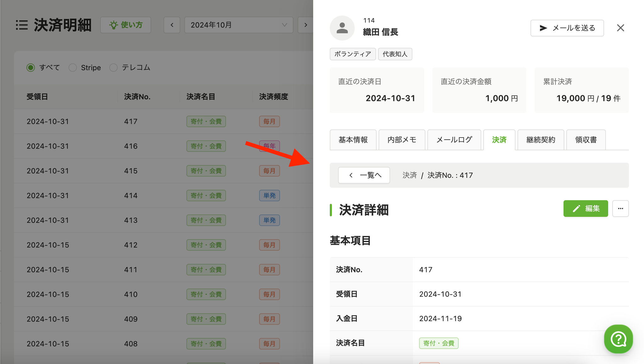The image size is (644, 364).
Task: Open row with 決済No. 409
Action: click(164, 319)
